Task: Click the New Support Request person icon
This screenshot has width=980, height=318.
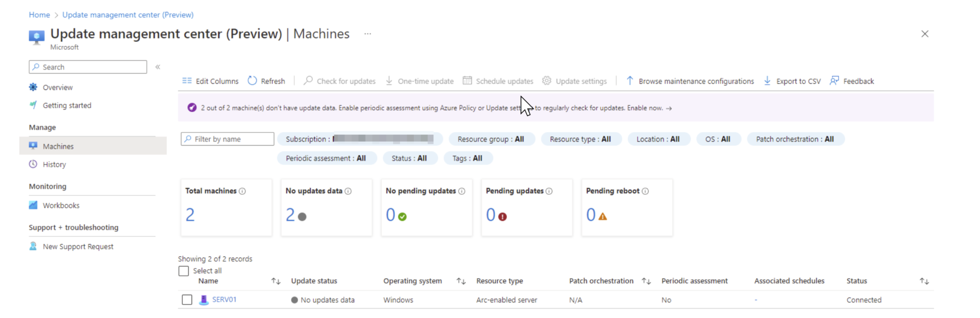Action: (x=33, y=246)
